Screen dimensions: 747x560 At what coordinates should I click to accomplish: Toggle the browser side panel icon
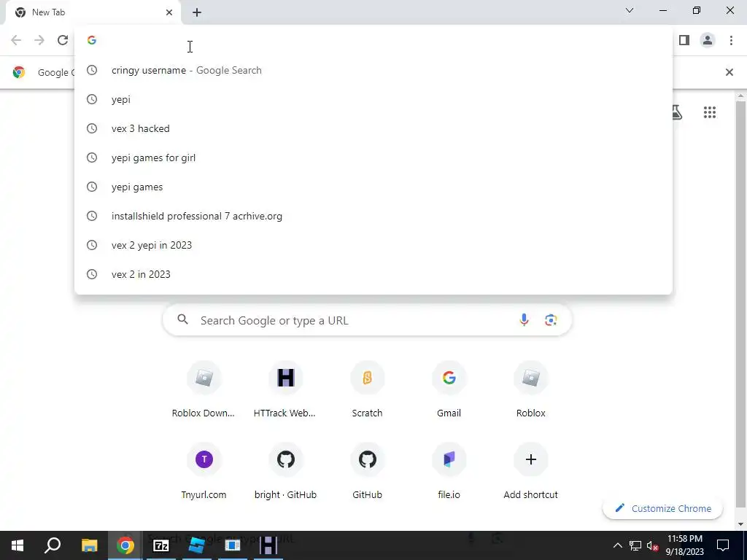tap(684, 40)
